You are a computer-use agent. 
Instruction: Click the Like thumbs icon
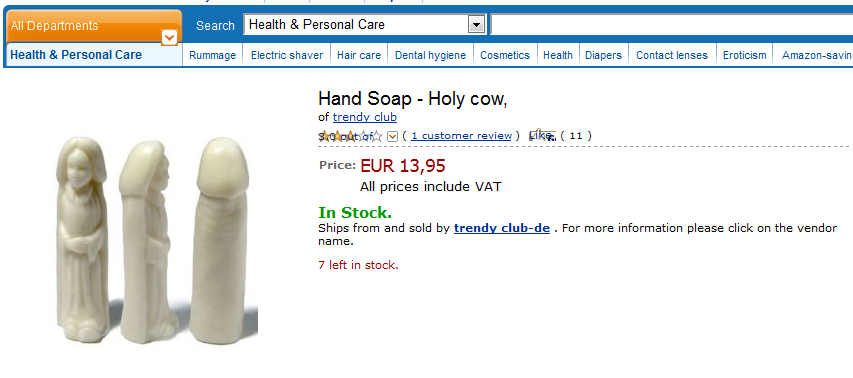click(542, 135)
